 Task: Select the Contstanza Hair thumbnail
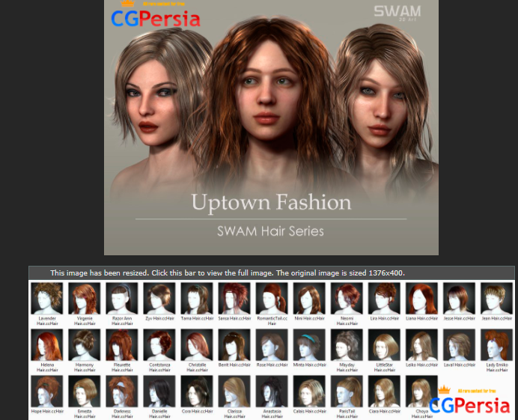click(159, 345)
